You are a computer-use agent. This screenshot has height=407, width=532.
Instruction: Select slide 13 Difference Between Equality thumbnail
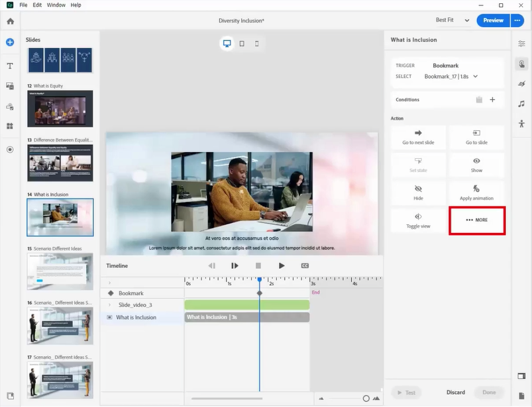(60, 163)
